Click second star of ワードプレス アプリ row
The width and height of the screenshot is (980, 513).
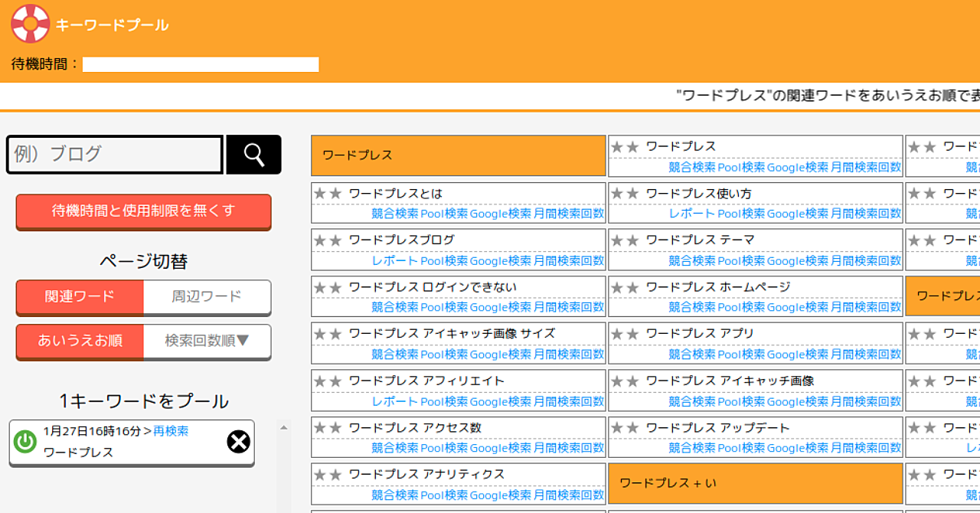632,335
